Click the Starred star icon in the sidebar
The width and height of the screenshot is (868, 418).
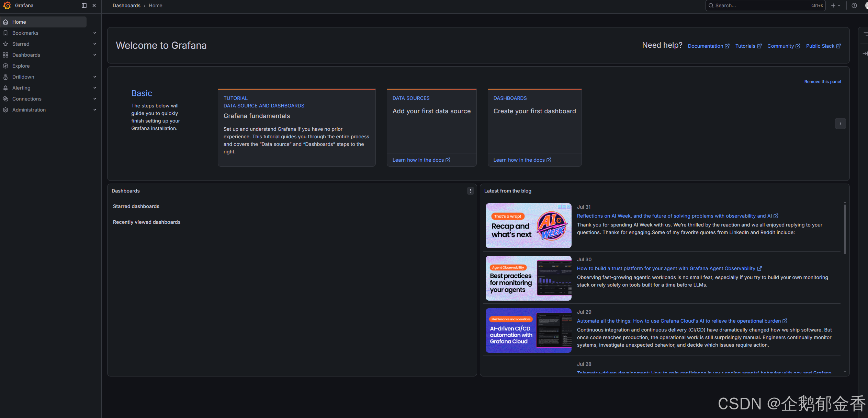coord(5,44)
